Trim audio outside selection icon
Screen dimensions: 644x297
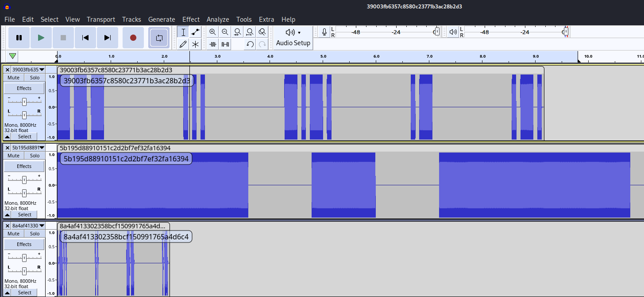click(213, 44)
